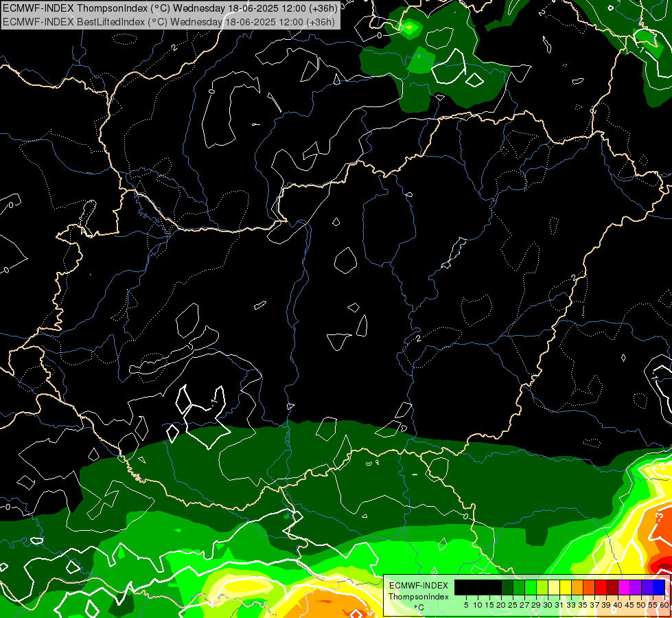Select the orange-red 35–37 legend swatch
Screen dimensions: 672x618
[x=589, y=587]
